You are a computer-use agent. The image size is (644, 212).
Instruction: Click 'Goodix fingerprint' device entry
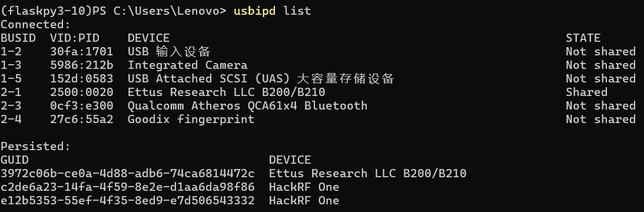point(191,119)
